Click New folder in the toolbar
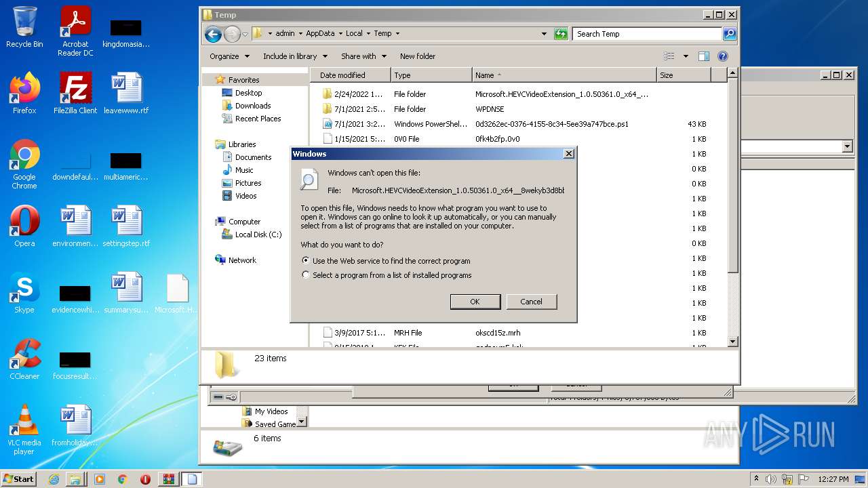This screenshot has width=868, height=488. (418, 56)
